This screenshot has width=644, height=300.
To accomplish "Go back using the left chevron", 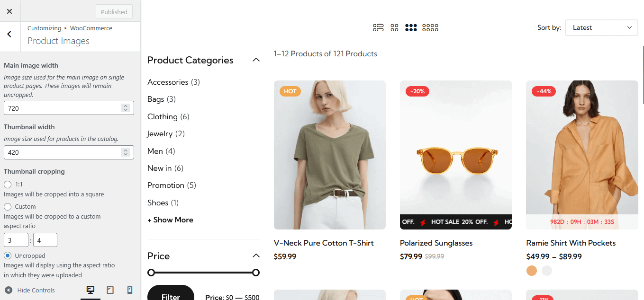I will [9, 34].
